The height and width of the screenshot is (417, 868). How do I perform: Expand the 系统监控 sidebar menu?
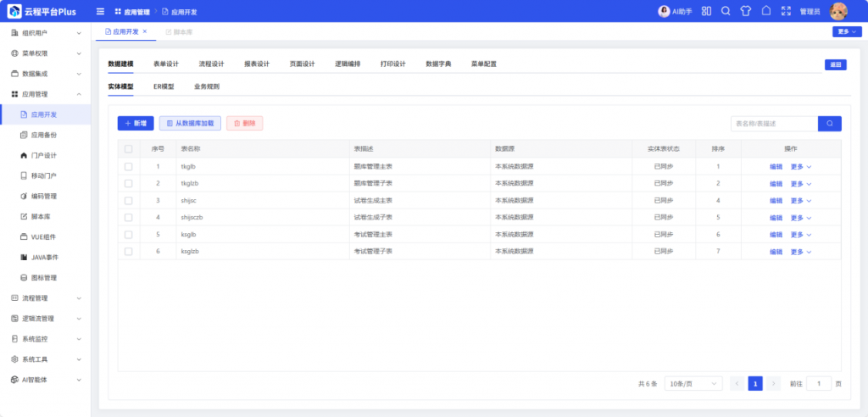[x=46, y=339]
